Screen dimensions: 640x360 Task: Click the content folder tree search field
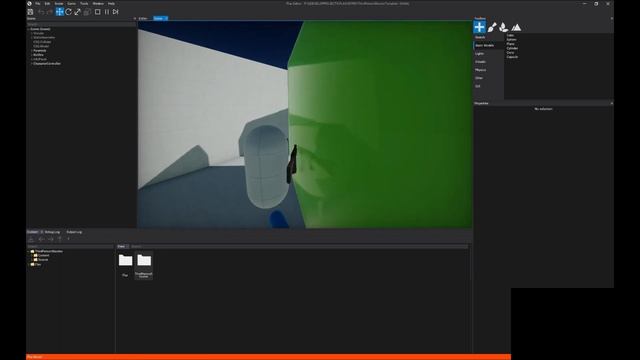click(x=70, y=247)
